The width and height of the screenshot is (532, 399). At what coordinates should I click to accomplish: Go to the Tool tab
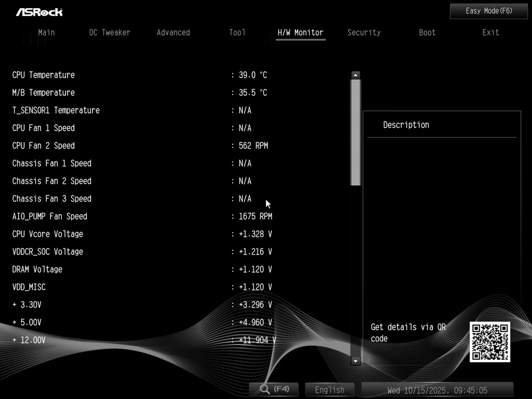[237, 33]
